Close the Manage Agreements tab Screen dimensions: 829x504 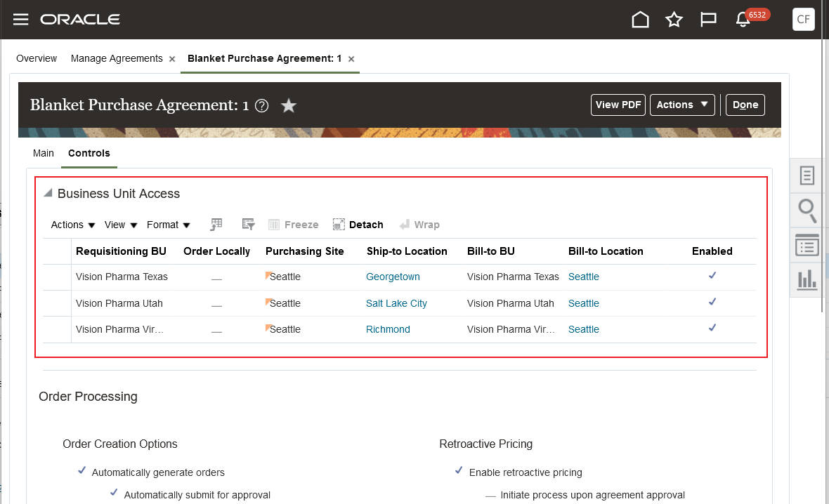[172, 59]
